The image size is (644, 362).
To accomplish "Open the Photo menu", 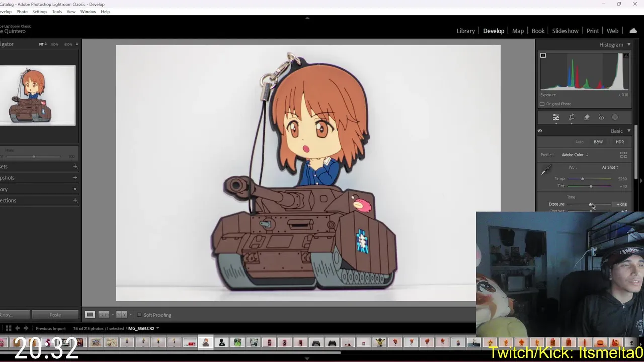I will (22, 11).
